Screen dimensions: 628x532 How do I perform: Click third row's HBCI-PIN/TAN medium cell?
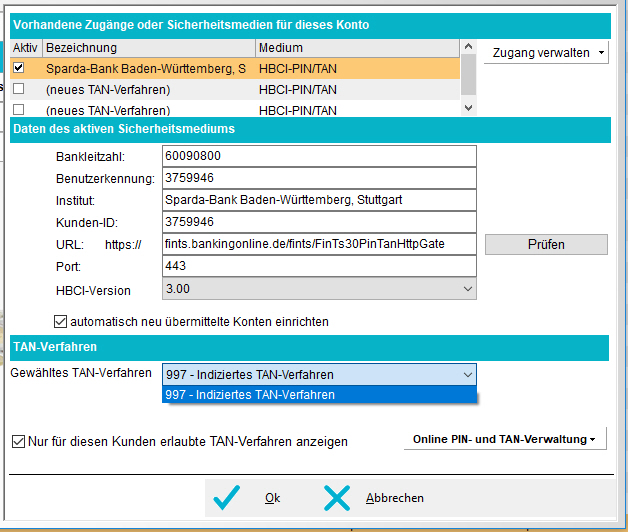click(298, 110)
